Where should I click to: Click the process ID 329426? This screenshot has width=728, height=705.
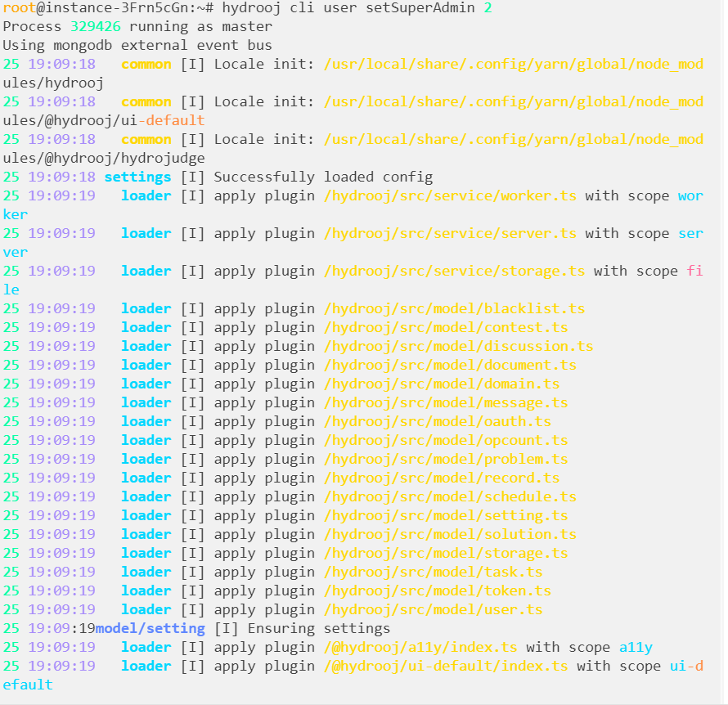95,26
